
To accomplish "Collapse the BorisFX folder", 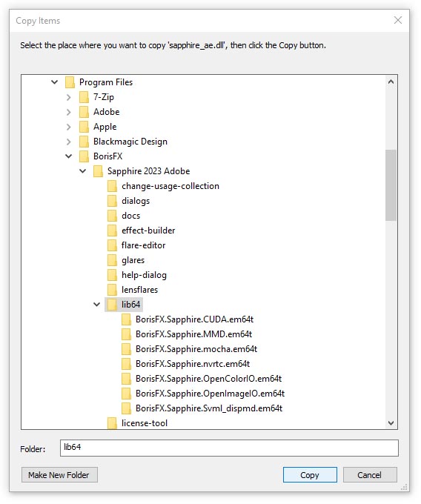I will [68, 156].
